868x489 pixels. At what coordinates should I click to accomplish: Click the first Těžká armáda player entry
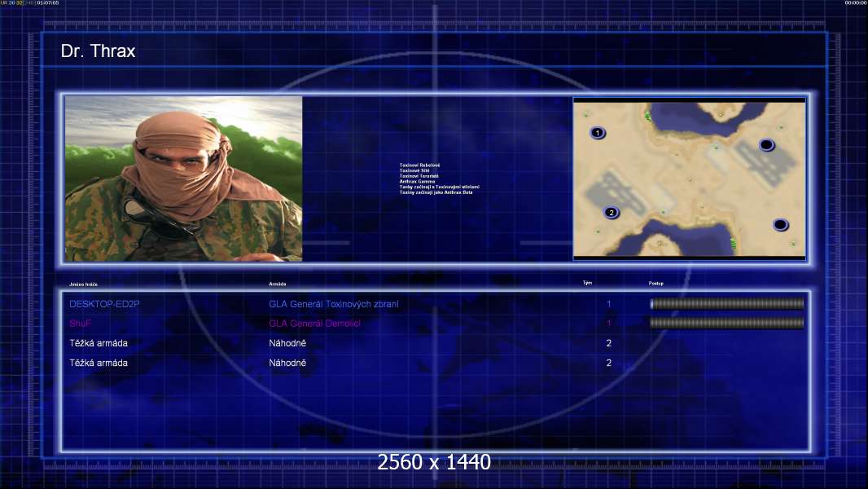click(x=99, y=343)
